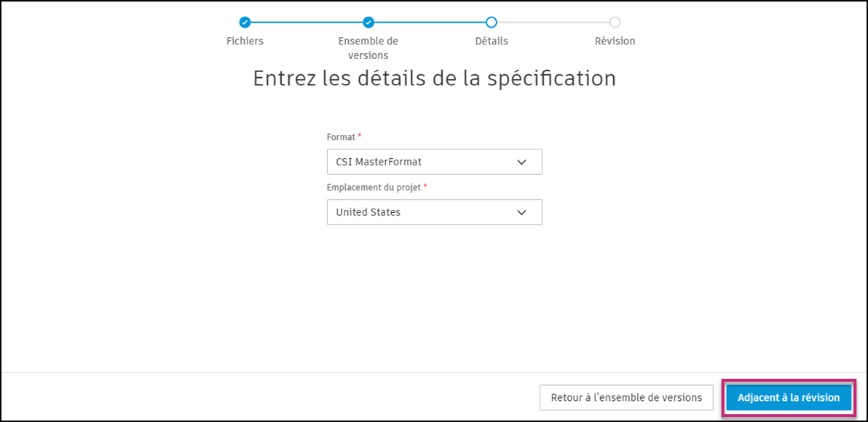The image size is (868, 422).
Task: Click the Adjacent à la révision button
Action: click(x=789, y=397)
